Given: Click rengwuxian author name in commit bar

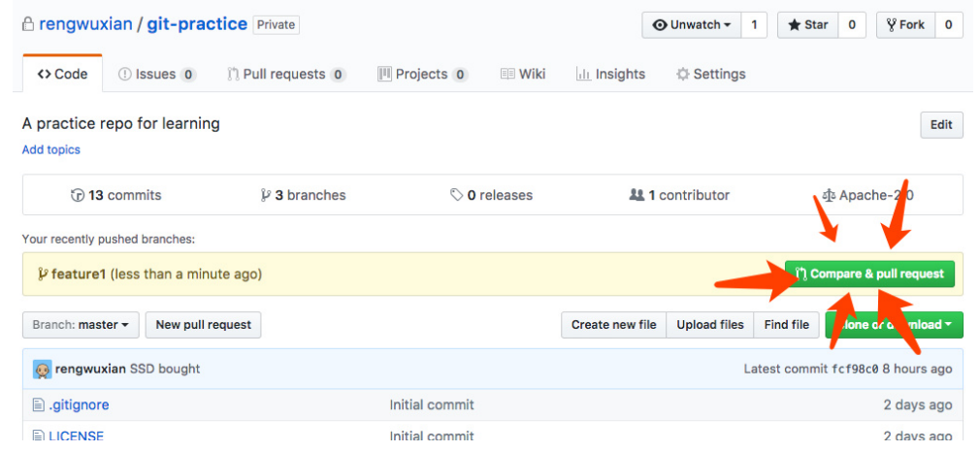Looking at the screenshot, I should [x=90, y=369].
